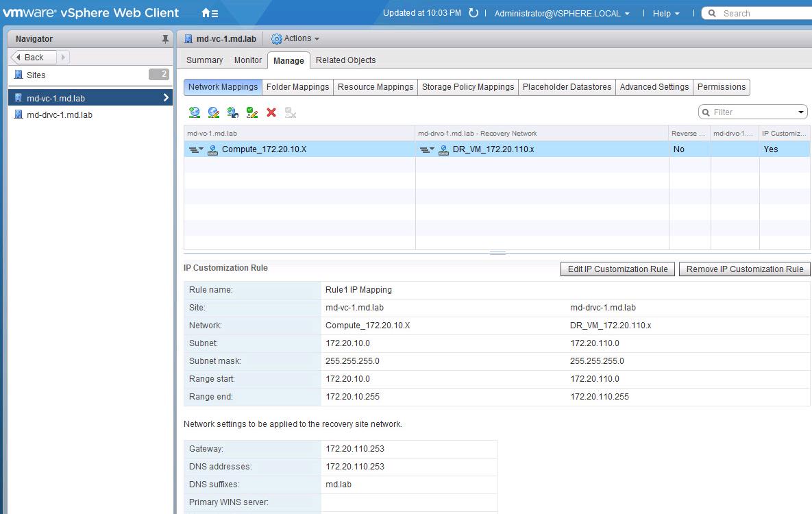
Task: Open the Home menu icon in header
Action: (209, 13)
